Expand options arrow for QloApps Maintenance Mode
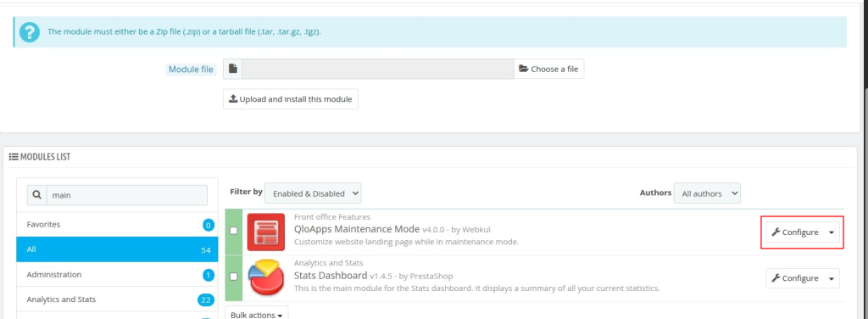Image resolution: width=868 pixels, height=319 pixels. (x=832, y=232)
